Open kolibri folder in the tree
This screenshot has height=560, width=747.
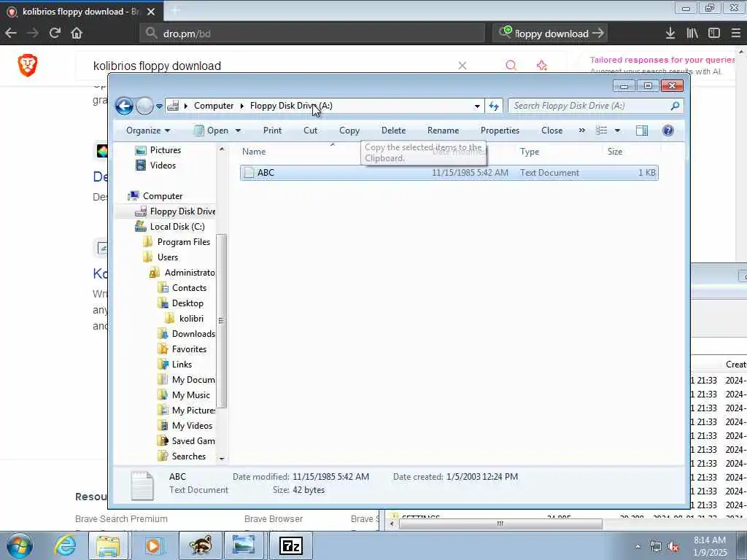(x=191, y=319)
